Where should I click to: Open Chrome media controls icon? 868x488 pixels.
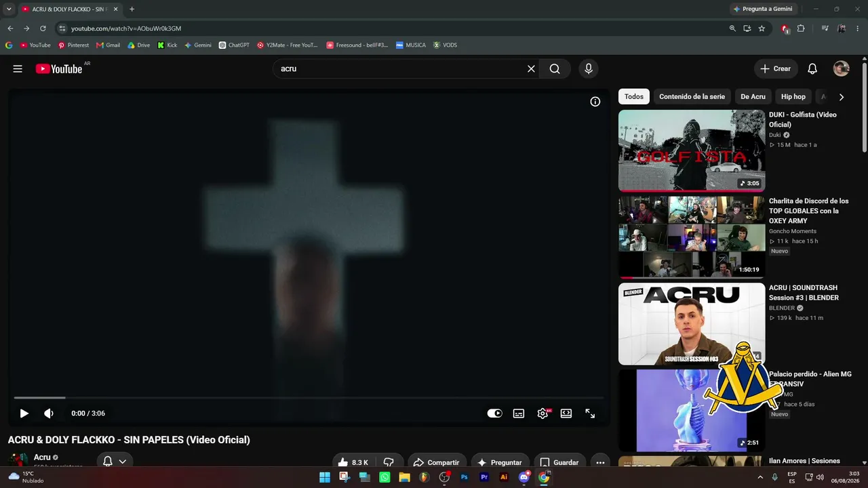point(825,28)
